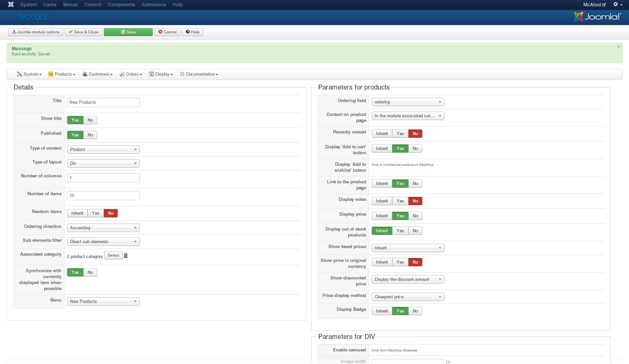Set Recently viewed to Inherit
This screenshot has width=629, height=364.
coord(382,133)
